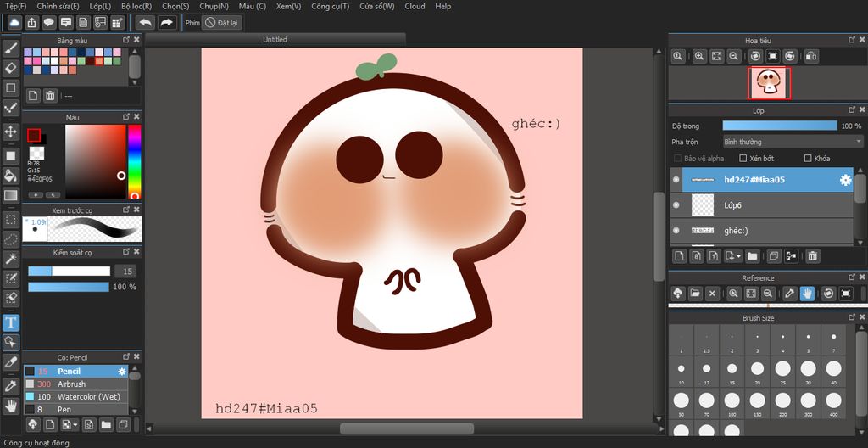Click the transparent color swatch in Màu panel
The height and width of the screenshot is (448, 868).
click(37, 153)
